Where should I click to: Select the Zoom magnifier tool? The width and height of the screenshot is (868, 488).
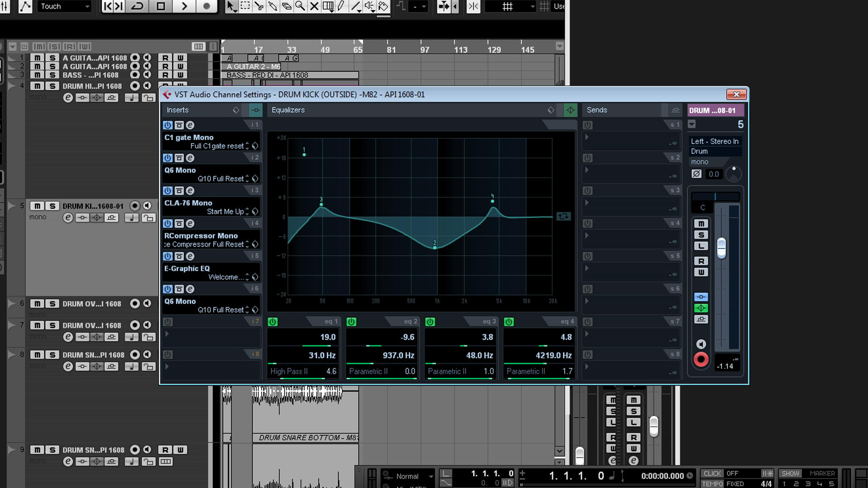point(300,6)
